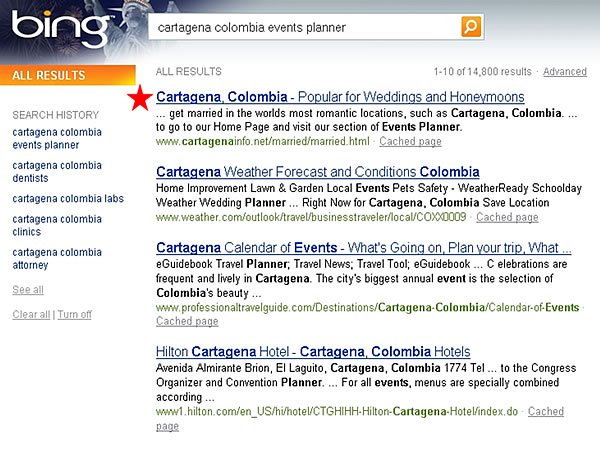Screen dimensions: 600x450
Task: Turn off search history
Action: (74, 314)
